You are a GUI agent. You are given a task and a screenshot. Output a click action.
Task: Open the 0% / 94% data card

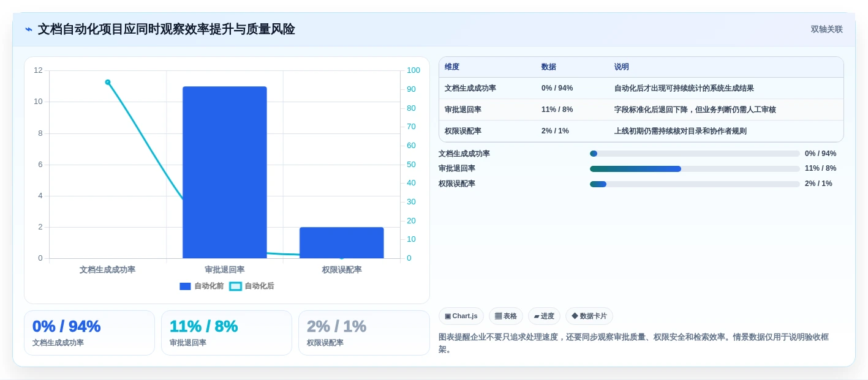pyautogui.click(x=89, y=333)
